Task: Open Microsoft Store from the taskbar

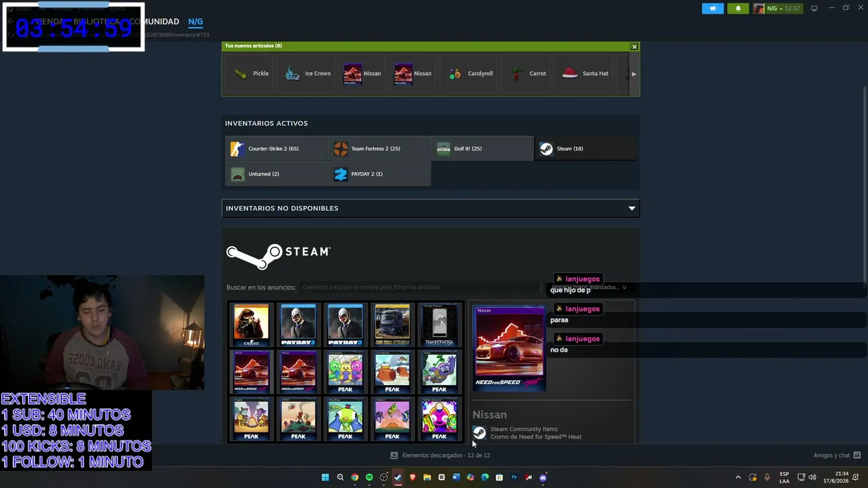Action: pos(499,477)
